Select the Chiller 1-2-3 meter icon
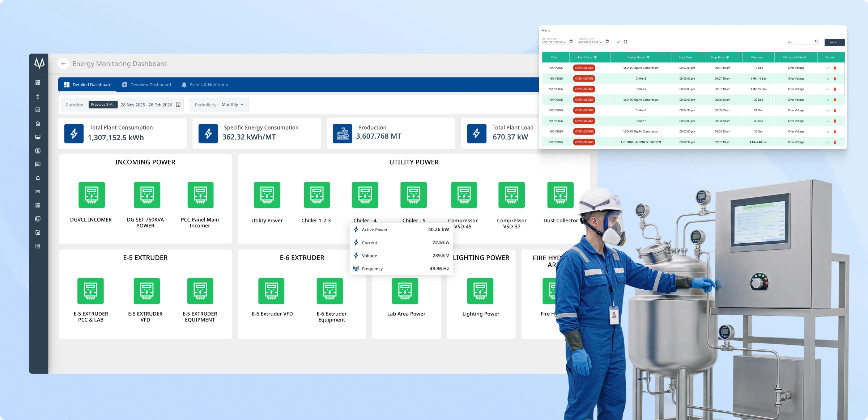868x420 pixels. pos(316,195)
